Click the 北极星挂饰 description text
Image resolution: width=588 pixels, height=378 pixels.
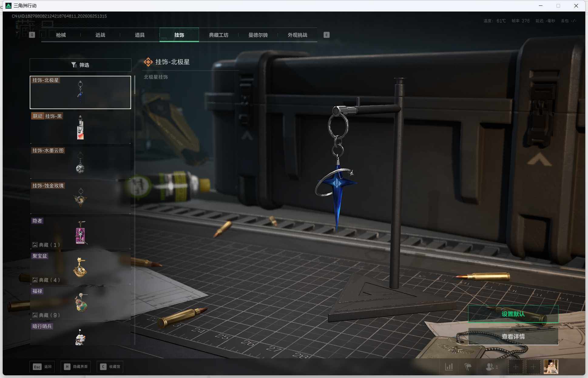tap(156, 77)
